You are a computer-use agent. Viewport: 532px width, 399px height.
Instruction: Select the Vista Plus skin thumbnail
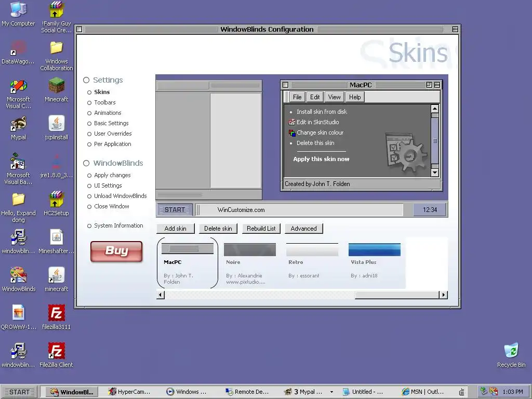click(x=374, y=261)
